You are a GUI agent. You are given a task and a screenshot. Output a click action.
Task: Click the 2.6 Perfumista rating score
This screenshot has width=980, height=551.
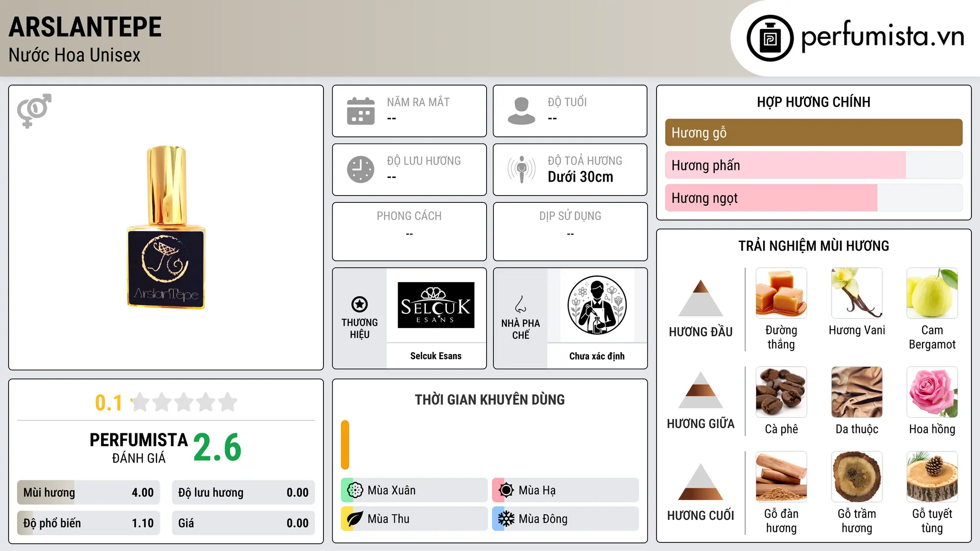[218, 447]
